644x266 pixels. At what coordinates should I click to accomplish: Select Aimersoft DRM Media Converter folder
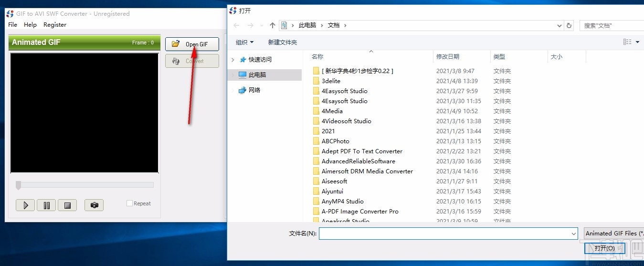point(367,171)
